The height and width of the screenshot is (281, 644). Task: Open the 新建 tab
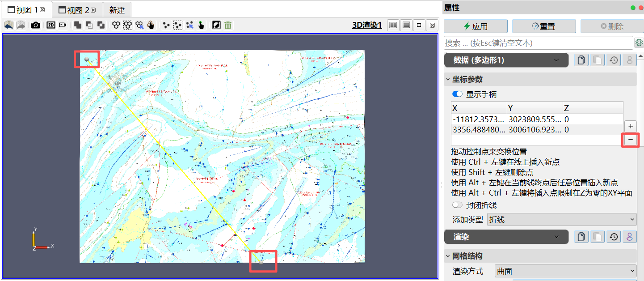(117, 10)
